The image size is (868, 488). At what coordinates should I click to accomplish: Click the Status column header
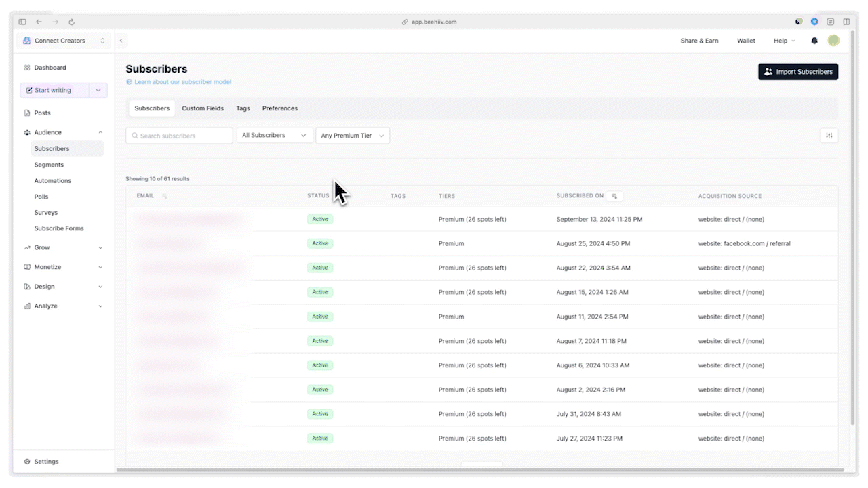[318, 196]
